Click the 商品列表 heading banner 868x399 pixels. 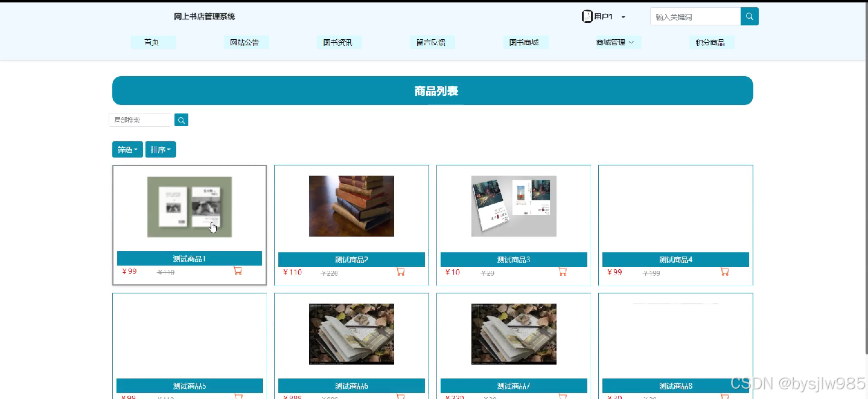(433, 91)
